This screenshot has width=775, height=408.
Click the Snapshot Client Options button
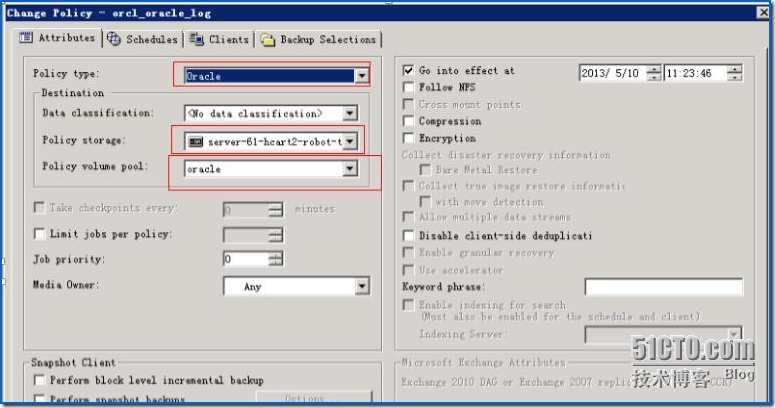[314, 397]
